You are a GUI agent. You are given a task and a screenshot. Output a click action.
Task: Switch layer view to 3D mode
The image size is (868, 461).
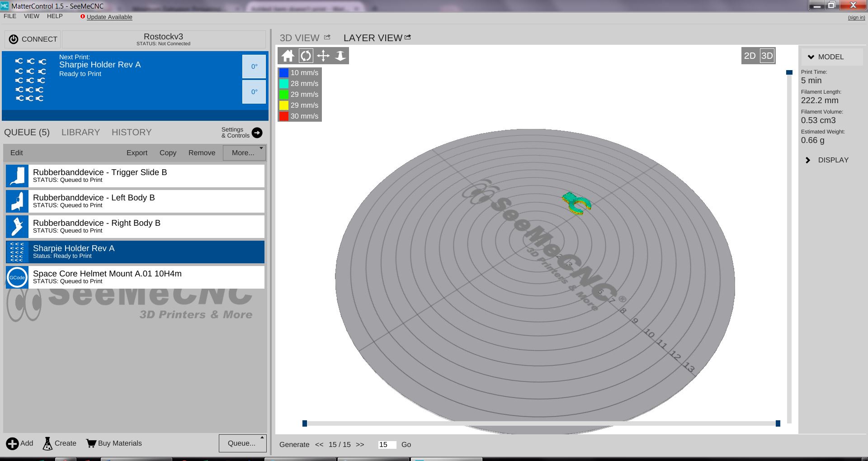tap(767, 56)
